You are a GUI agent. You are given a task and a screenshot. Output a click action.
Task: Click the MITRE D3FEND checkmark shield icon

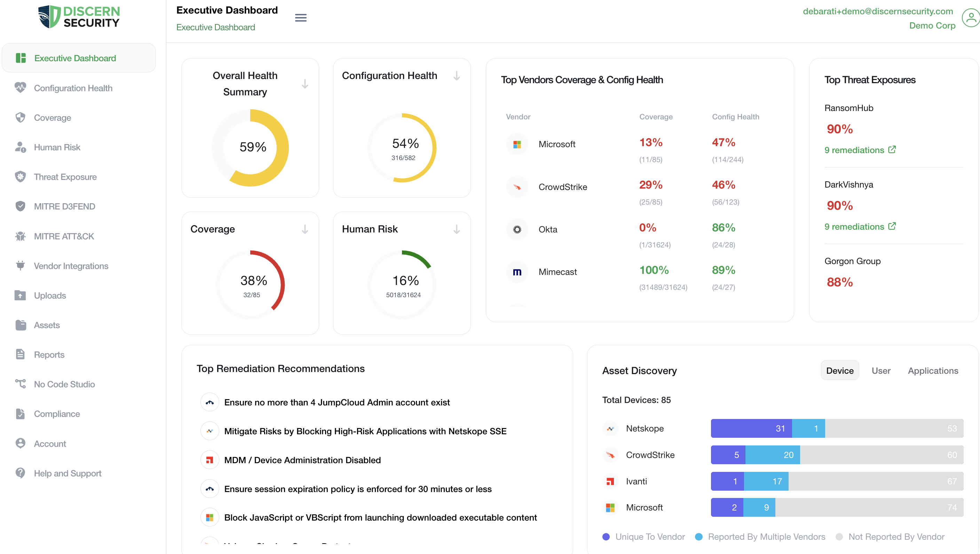point(21,206)
